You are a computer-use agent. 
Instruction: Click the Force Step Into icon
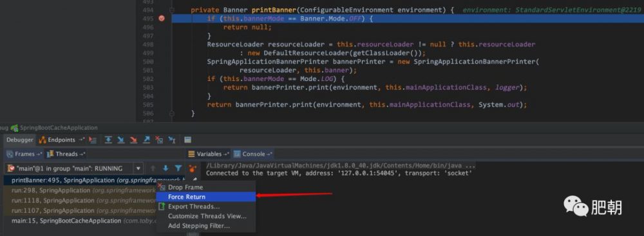click(133, 140)
